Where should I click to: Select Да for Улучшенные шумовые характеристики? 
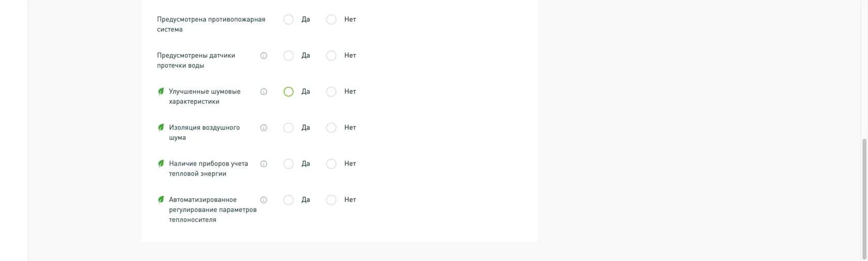pos(288,92)
